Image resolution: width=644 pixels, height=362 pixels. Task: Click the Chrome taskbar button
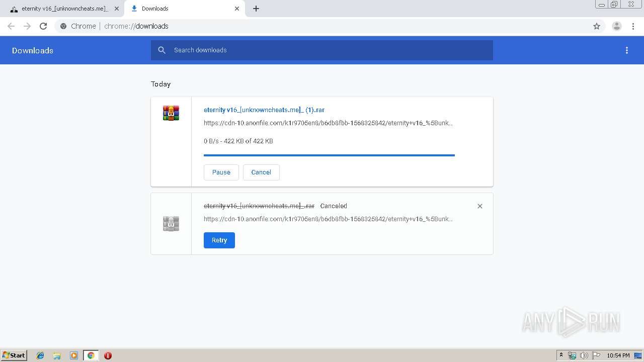coord(91,355)
